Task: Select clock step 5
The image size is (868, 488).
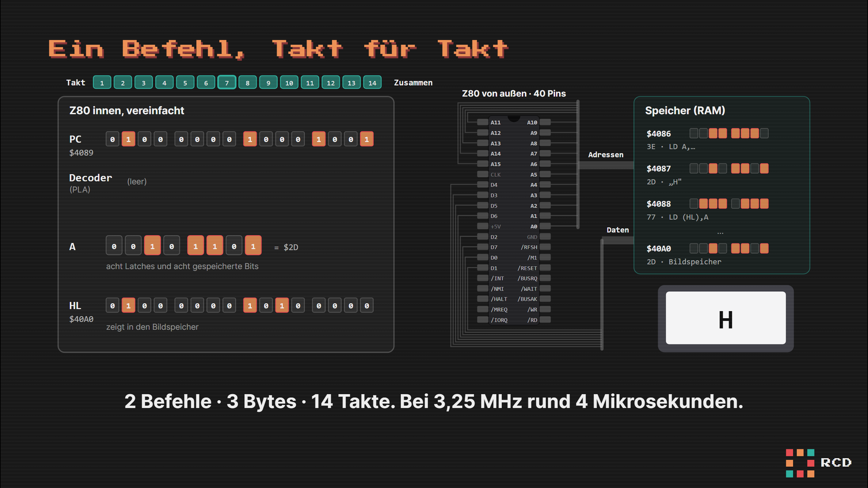Action: point(185,82)
